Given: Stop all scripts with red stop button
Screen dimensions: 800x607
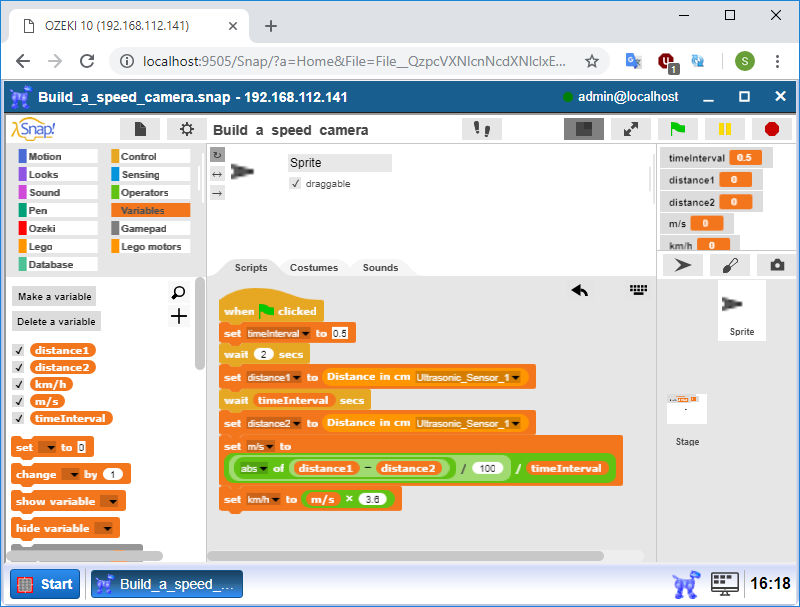Looking at the screenshot, I should coord(771,129).
